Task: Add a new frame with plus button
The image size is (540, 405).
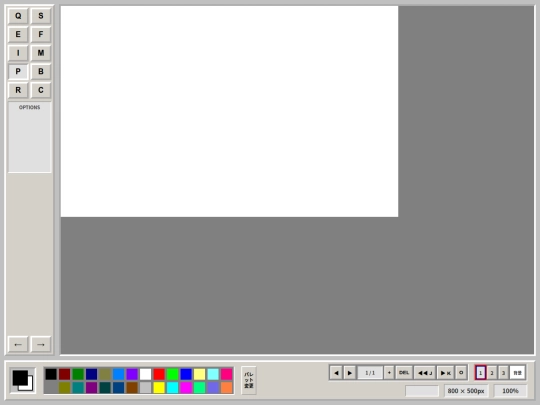Action: point(389,373)
